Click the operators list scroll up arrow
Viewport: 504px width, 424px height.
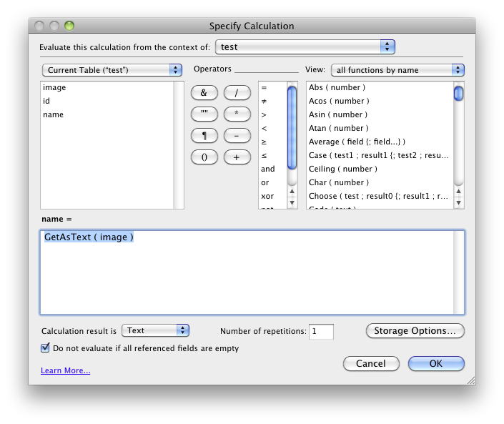pyautogui.click(x=292, y=192)
